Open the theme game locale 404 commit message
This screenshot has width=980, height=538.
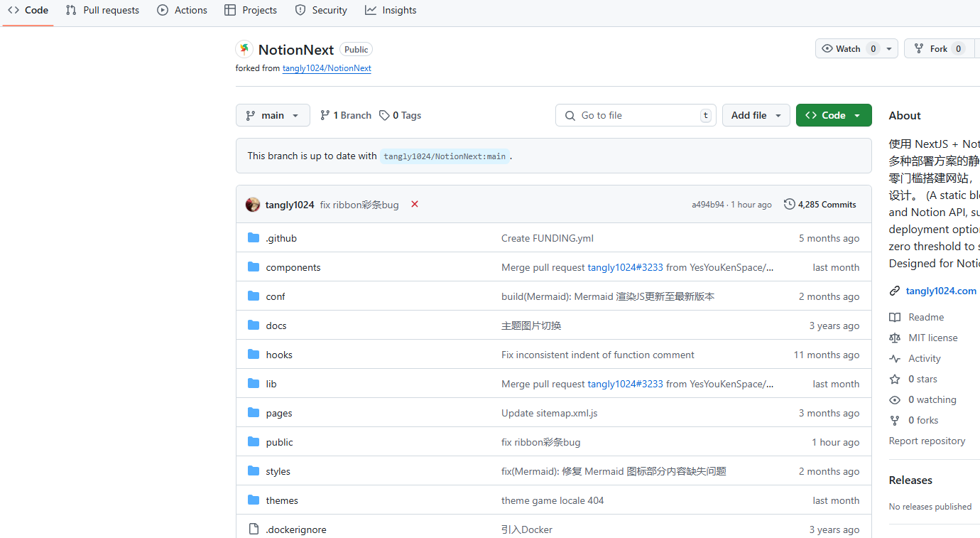552,500
